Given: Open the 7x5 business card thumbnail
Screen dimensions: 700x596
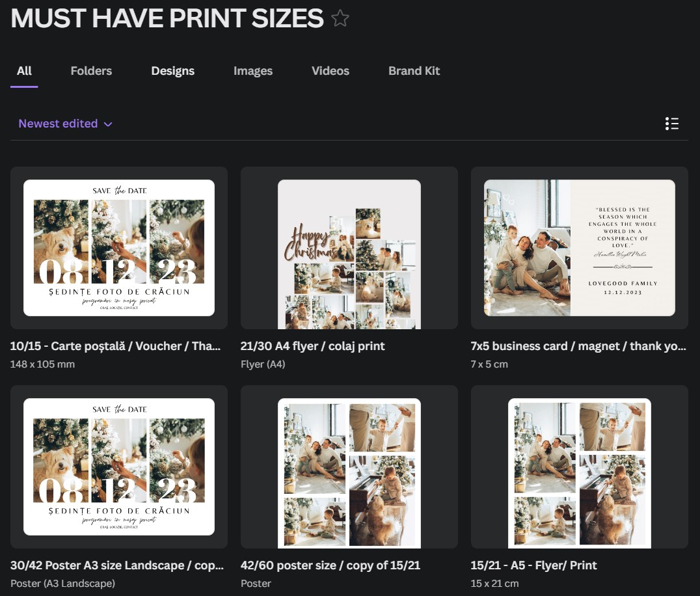Looking at the screenshot, I should [x=580, y=248].
